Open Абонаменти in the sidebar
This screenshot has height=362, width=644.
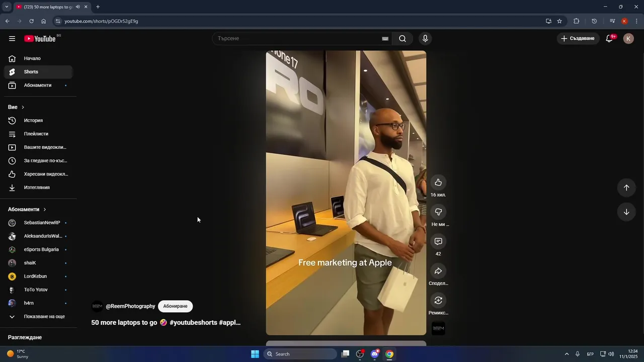tap(38, 85)
